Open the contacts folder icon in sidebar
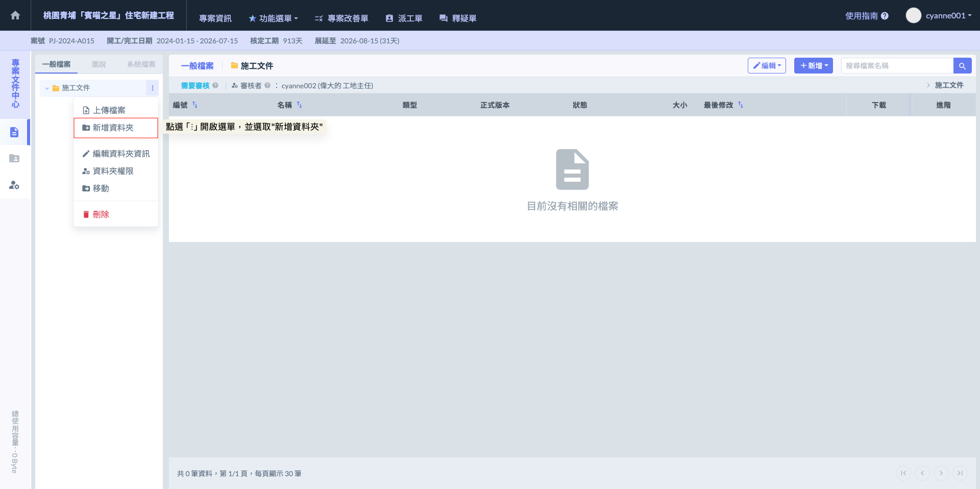Screen dimensions: 980x489 pyautogui.click(x=14, y=159)
